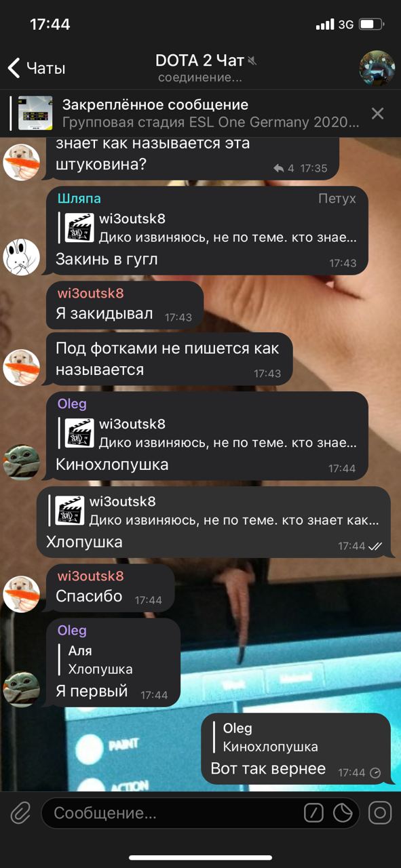Open the sticker panel icon
Image resolution: width=401 pixels, height=868 pixels.
coord(343,812)
